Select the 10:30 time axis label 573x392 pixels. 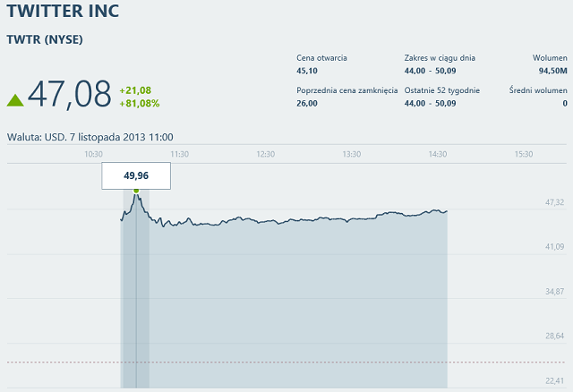[93, 154]
